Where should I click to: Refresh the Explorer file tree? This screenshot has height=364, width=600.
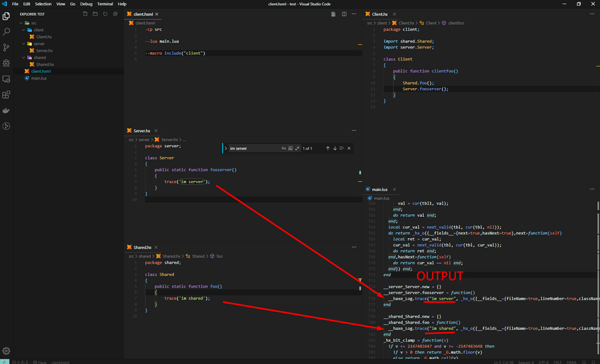point(105,14)
